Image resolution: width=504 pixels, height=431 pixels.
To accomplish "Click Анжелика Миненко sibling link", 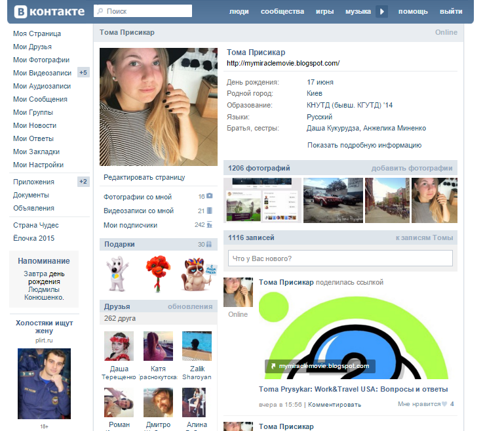I will tap(395, 128).
